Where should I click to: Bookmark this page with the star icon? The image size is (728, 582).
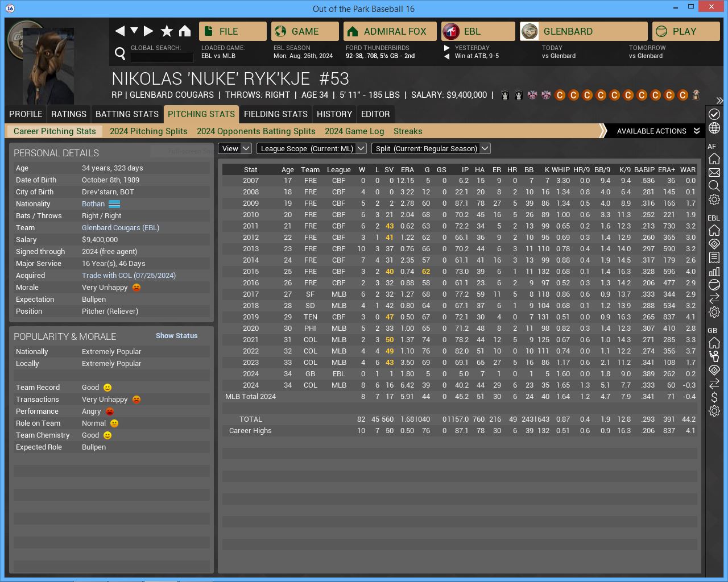(x=167, y=31)
